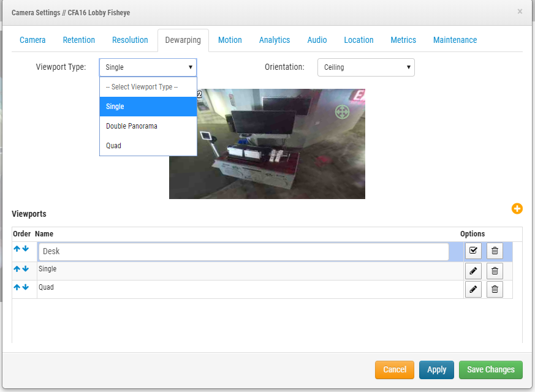This screenshot has width=535, height=392.
Task: Switch to the Motion tab
Action: [x=230, y=40]
